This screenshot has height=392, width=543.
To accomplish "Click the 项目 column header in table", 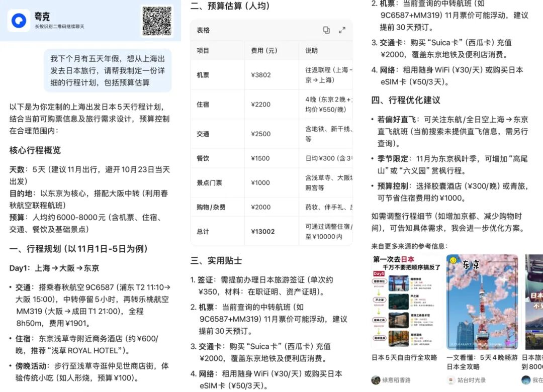I will 203,51.
